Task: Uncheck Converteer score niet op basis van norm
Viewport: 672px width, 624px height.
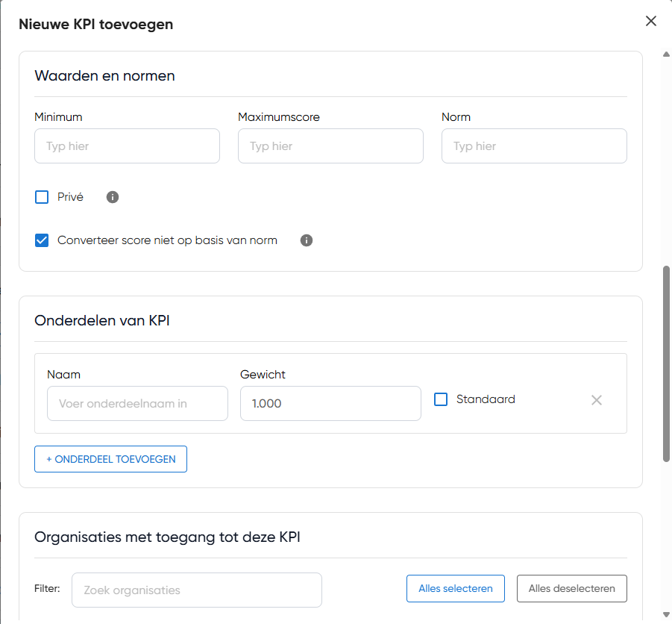Action: click(42, 240)
